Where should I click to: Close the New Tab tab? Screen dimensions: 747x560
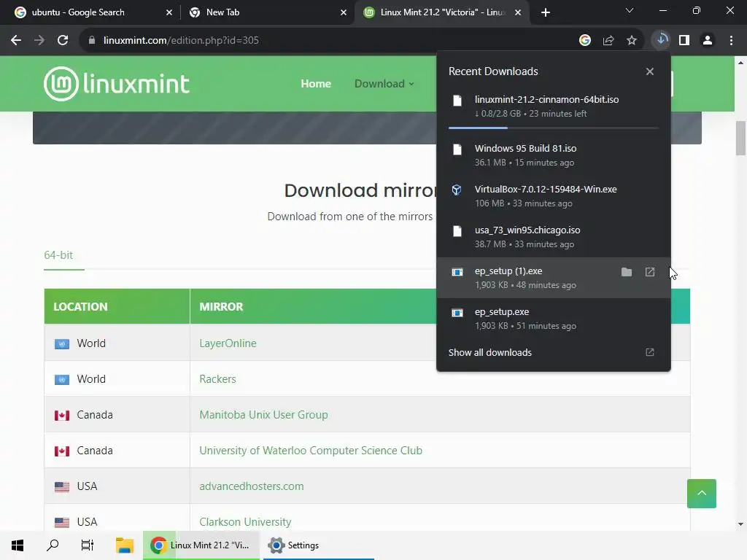pyautogui.click(x=344, y=12)
